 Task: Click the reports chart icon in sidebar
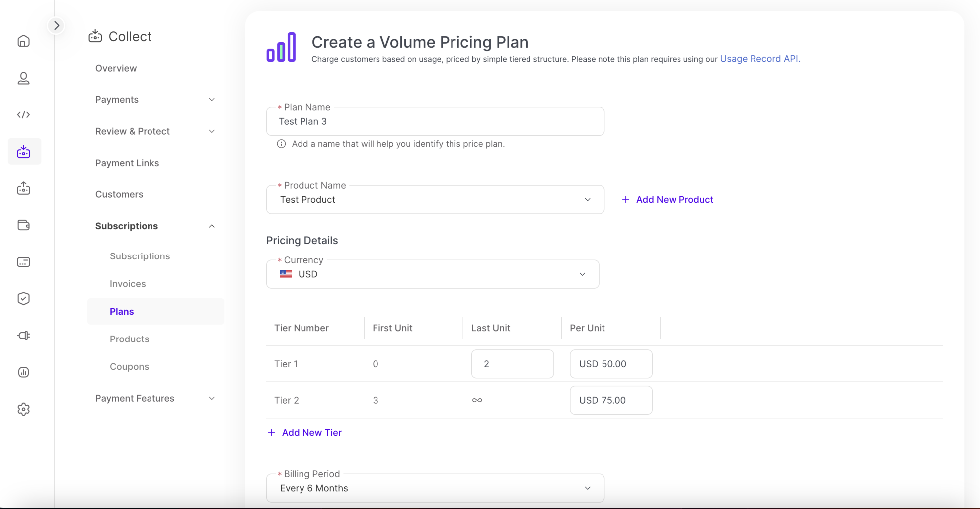pyautogui.click(x=23, y=372)
